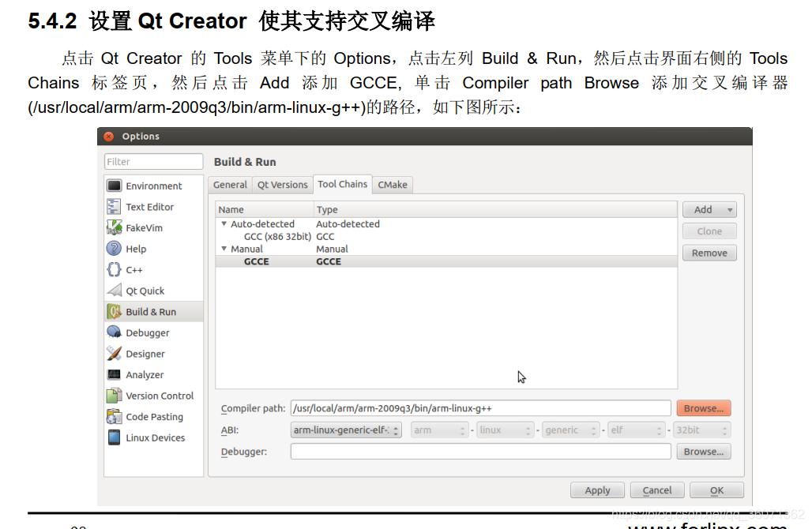Viewport: 812px width, 529px height.
Task: Open the Add tool chain dropdown
Action: pos(709,210)
